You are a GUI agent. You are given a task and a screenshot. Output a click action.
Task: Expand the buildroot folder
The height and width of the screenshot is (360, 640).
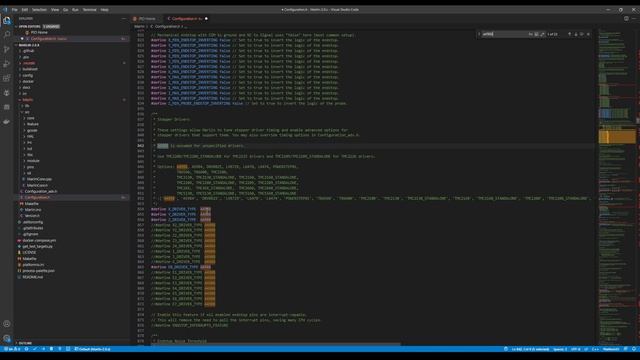(x=30, y=69)
